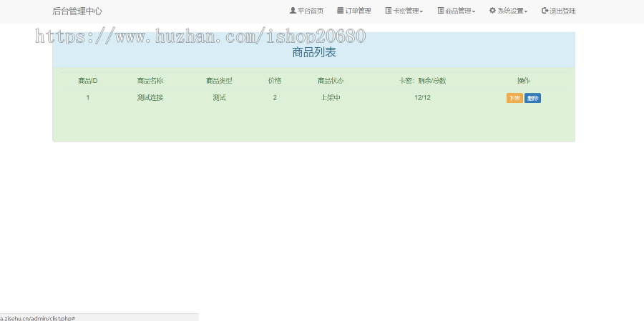Click the 后台管理中心 brand link
This screenshot has height=321, width=644.
point(77,11)
